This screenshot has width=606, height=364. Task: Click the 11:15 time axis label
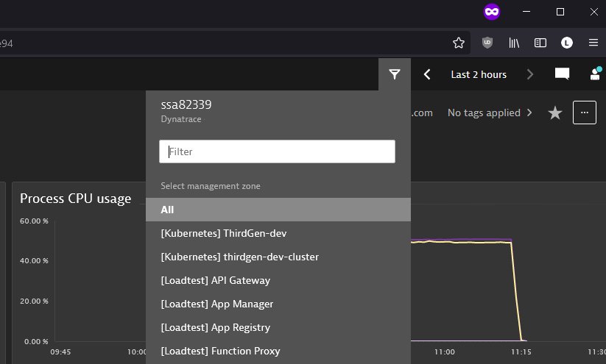coord(521,351)
